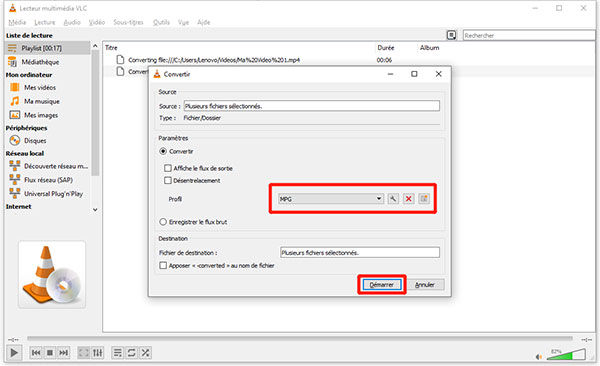The height and width of the screenshot is (366, 600).
Task: Close the Convertir dialog
Action: click(x=439, y=74)
